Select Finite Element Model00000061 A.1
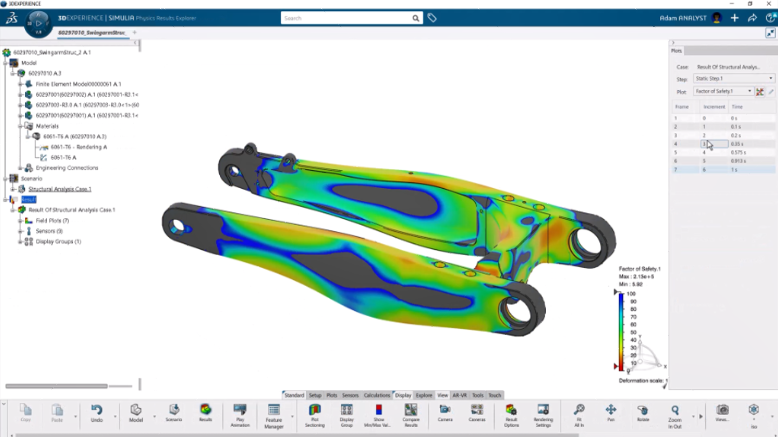This screenshot has width=778, height=437. [x=78, y=84]
